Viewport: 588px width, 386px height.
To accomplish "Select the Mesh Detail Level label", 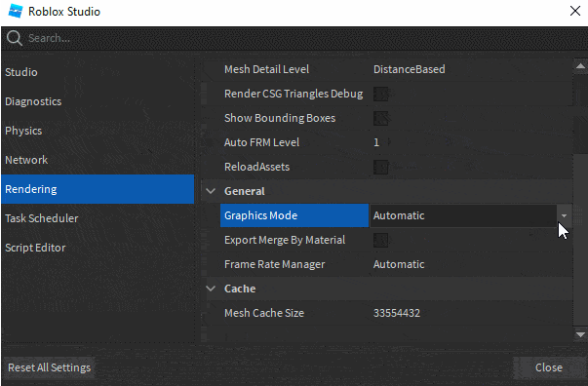I will [266, 69].
